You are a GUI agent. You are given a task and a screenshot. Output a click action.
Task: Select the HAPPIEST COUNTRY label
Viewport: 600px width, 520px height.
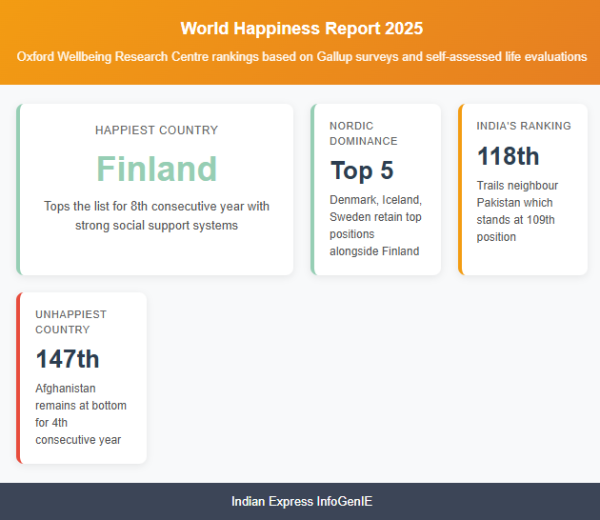click(156, 130)
